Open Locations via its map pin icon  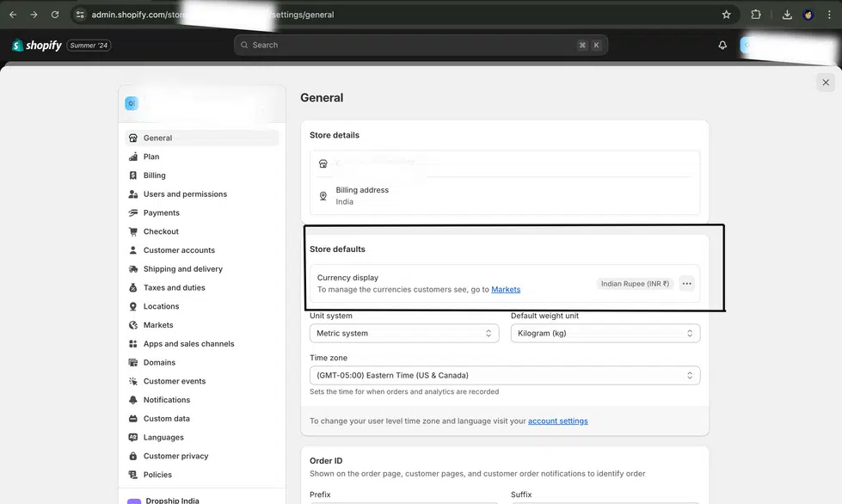133,305
